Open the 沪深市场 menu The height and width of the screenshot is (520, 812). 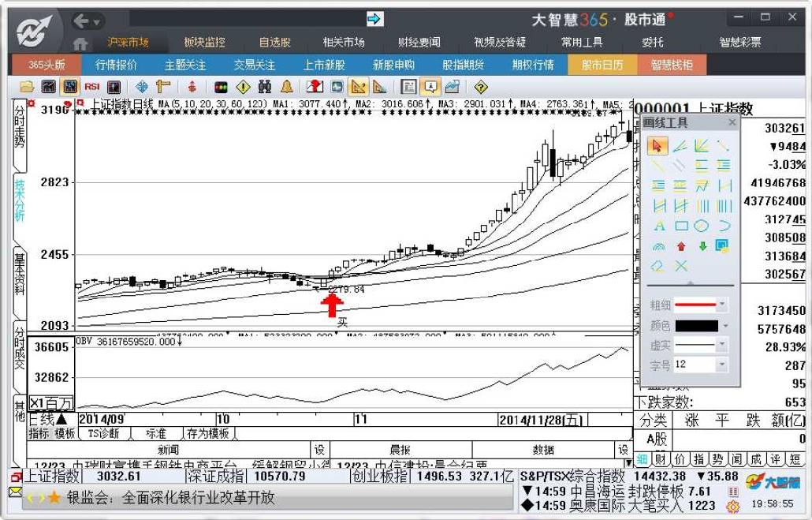128,43
